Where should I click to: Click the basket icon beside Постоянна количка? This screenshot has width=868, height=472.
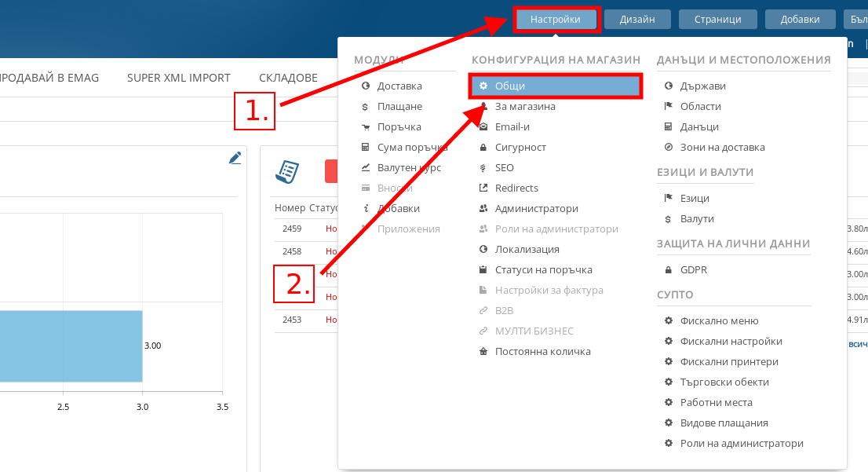pyautogui.click(x=483, y=352)
